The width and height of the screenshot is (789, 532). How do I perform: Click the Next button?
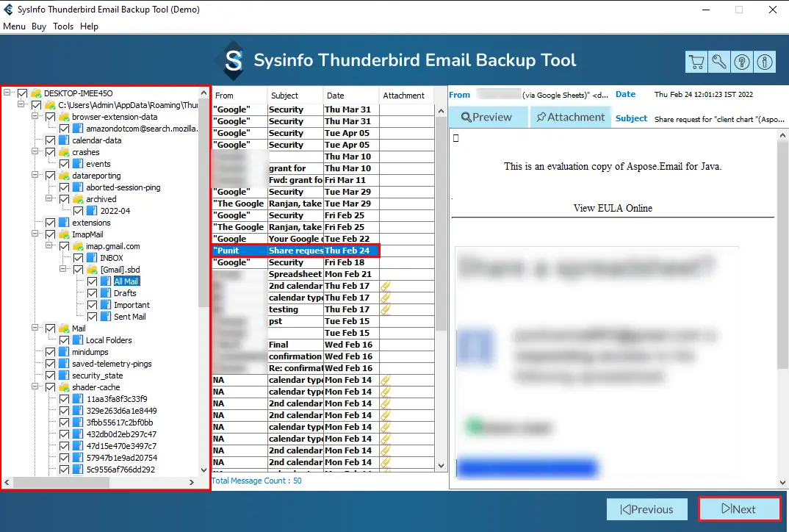[x=738, y=509]
